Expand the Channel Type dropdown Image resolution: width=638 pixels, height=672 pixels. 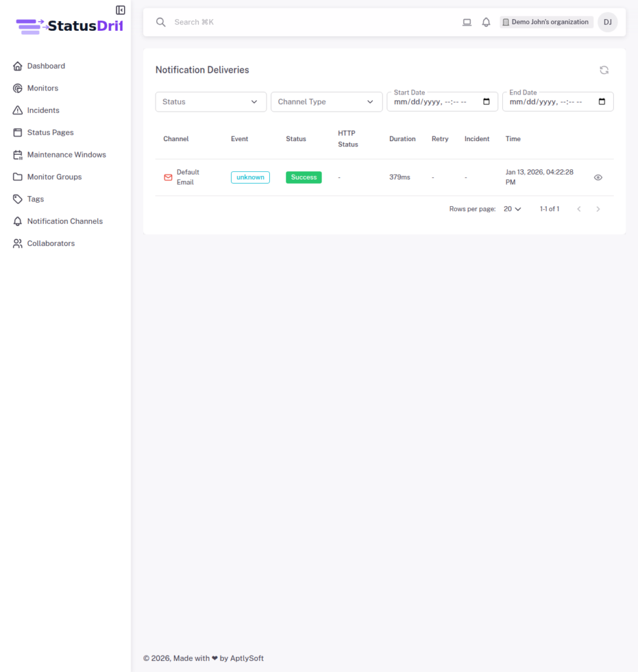coord(326,102)
